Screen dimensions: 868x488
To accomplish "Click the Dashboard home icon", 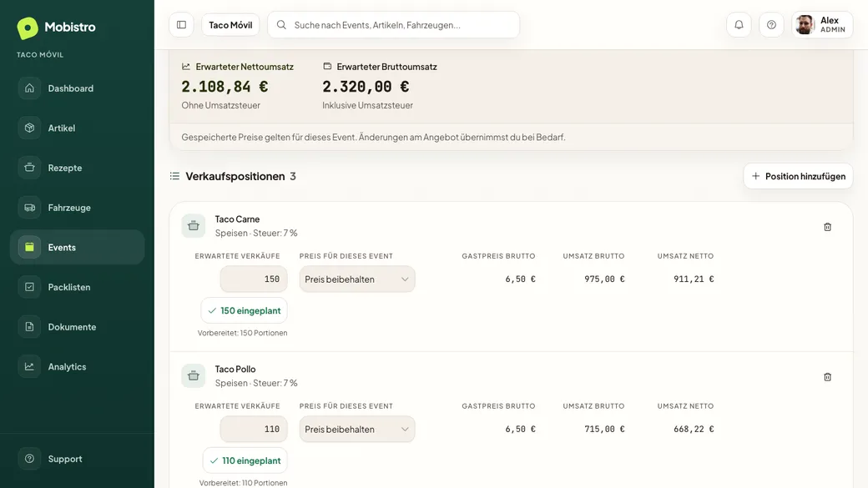I will [x=29, y=88].
